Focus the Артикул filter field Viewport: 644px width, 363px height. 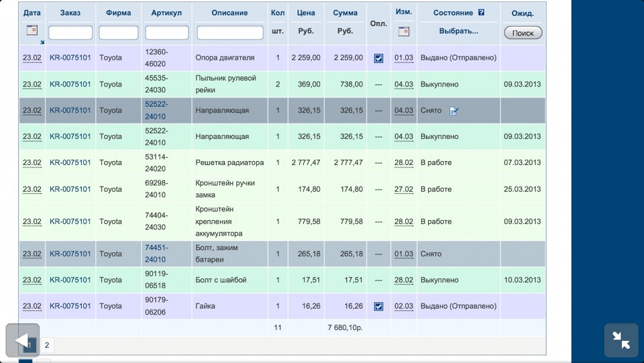pyautogui.click(x=167, y=32)
